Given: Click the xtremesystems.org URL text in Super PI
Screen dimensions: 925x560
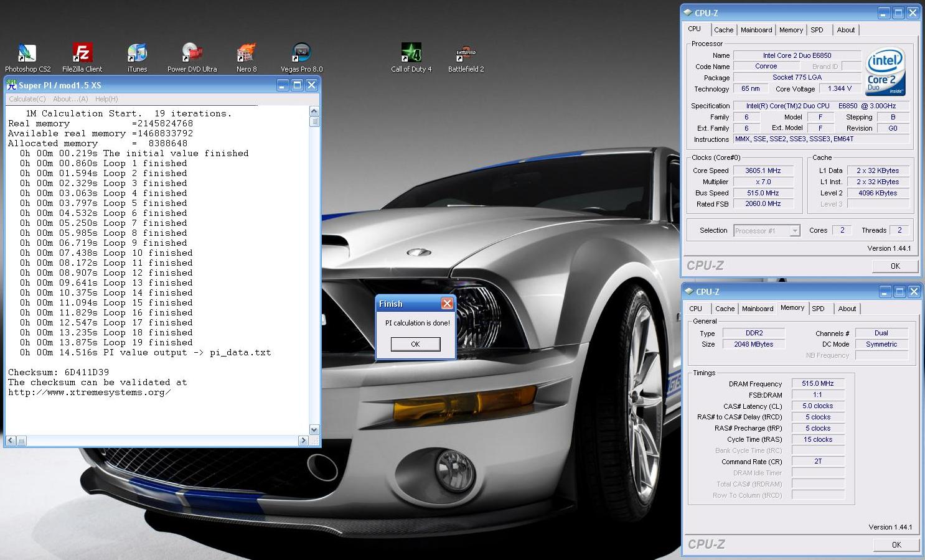Looking at the screenshot, I should pyautogui.click(x=89, y=392).
